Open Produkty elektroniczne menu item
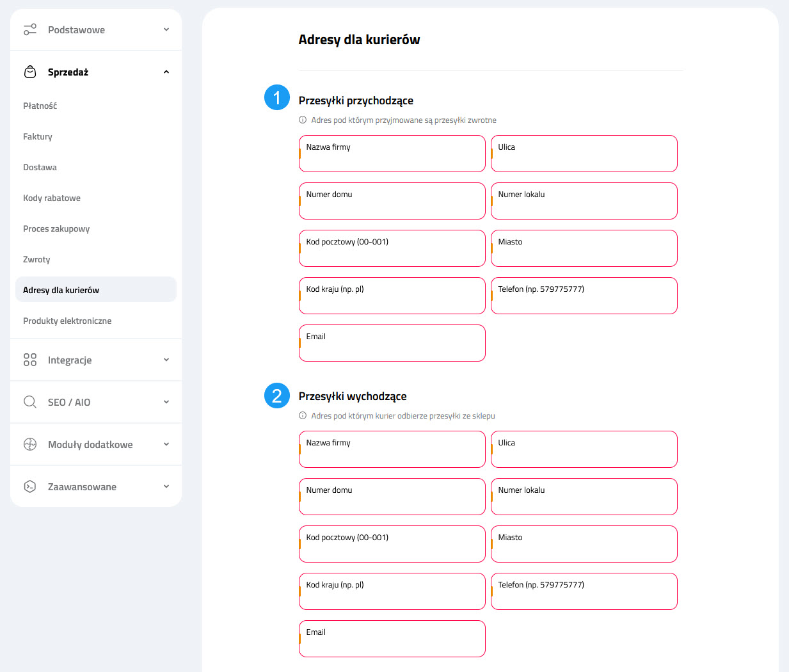Screen dimensions: 789x672 coord(67,321)
